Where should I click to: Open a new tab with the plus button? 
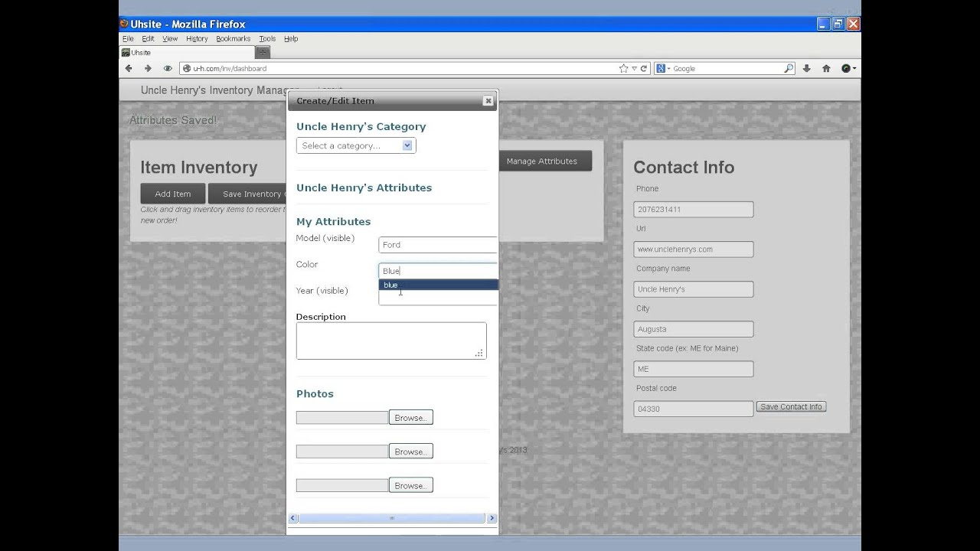(263, 52)
